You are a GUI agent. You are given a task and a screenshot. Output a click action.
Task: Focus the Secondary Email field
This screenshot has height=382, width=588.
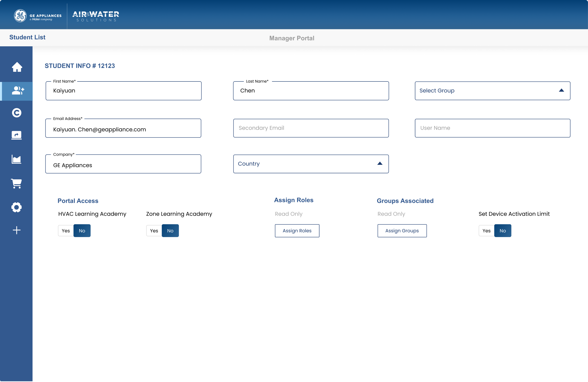(311, 128)
